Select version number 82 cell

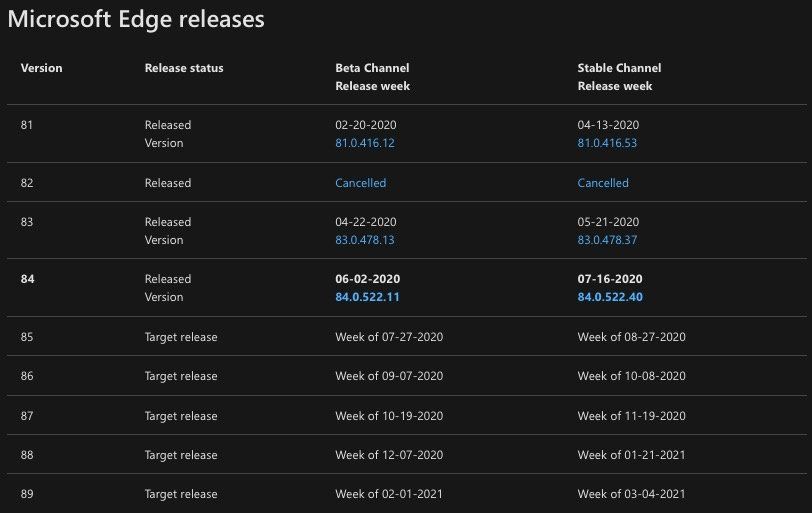(27, 183)
